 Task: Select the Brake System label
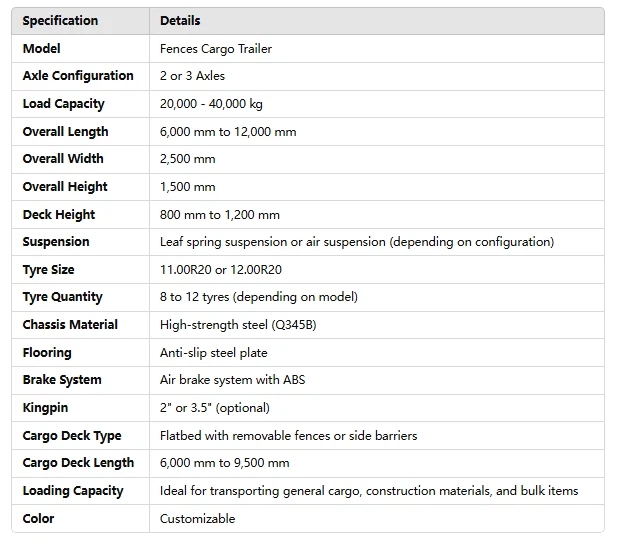(62, 380)
